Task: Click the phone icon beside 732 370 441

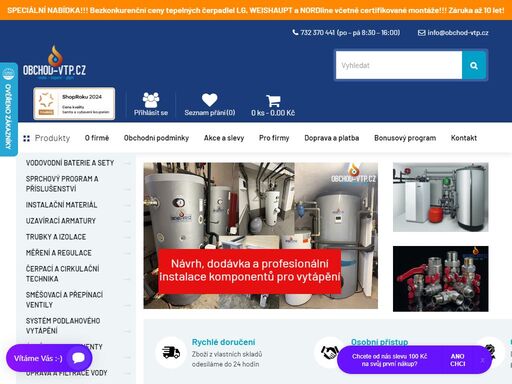Action: point(295,32)
